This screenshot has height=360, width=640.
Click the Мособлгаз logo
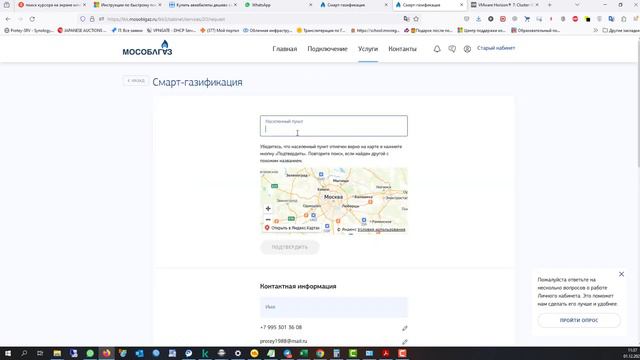pos(147,48)
